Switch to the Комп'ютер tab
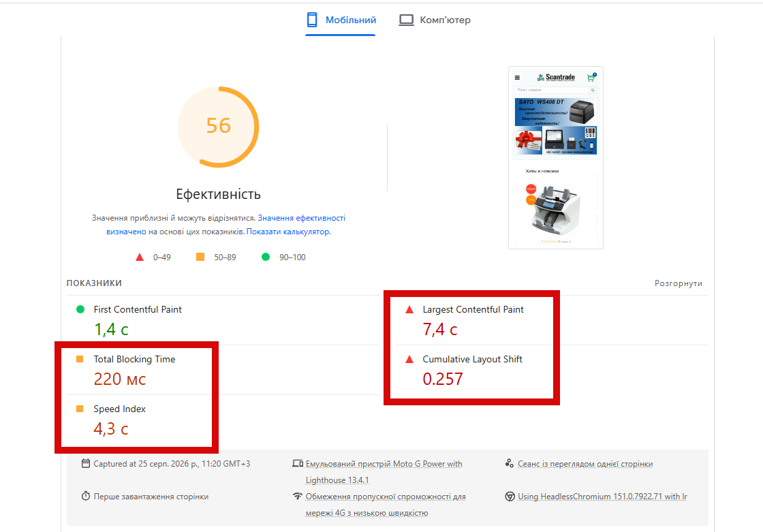Image resolution: width=763 pixels, height=532 pixels. point(435,20)
